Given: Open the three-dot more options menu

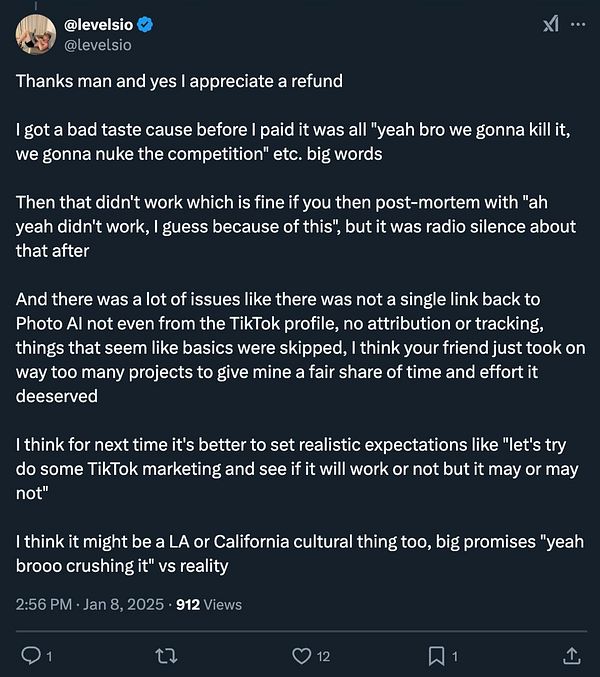Looking at the screenshot, I should (577, 25).
